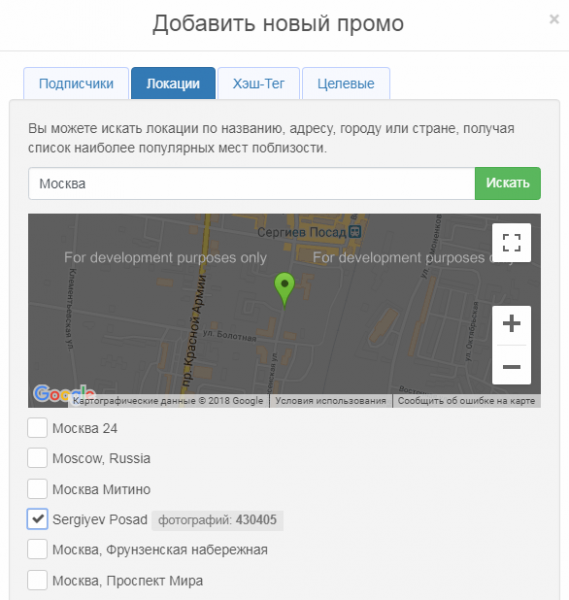The height and width of the screenshot is (600, 569).
Task: Click the Сергиев Посад train station icon
Action: click(355, 232)
